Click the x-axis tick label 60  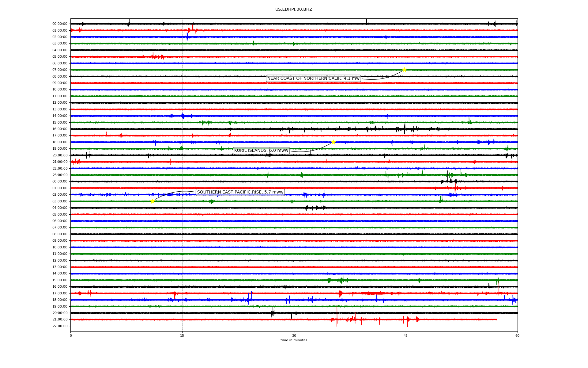tap(517, 335)
